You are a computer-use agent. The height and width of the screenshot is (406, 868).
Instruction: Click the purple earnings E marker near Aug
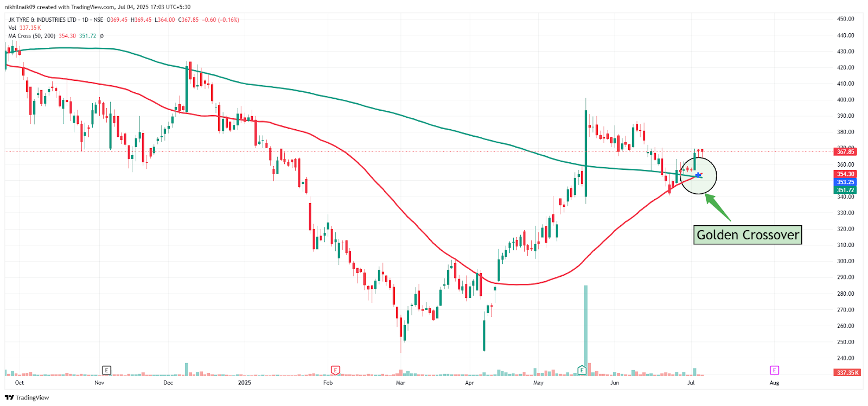(774, 370)
